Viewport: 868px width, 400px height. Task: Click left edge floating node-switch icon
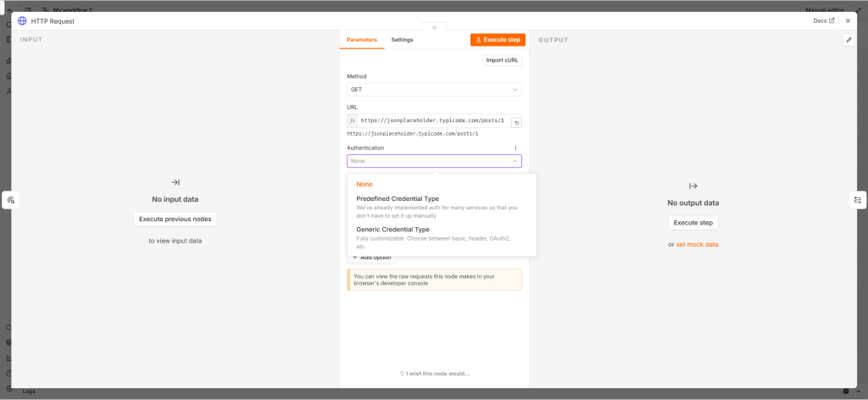[x=10, y=200]
